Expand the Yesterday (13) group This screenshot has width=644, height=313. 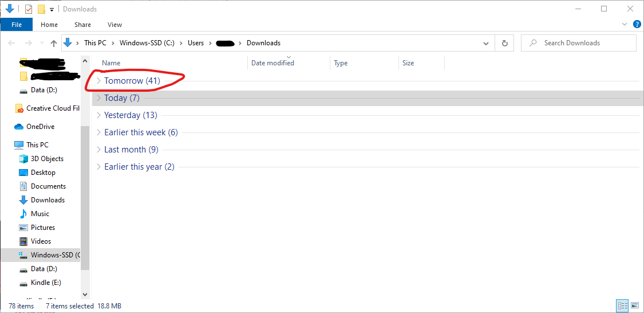click(x=98, y=115)
